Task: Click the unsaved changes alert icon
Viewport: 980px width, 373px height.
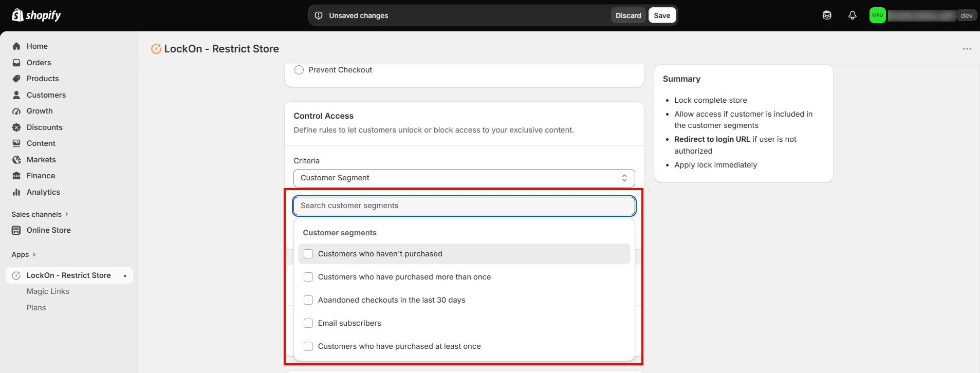Action: click(x=319, y=15)
